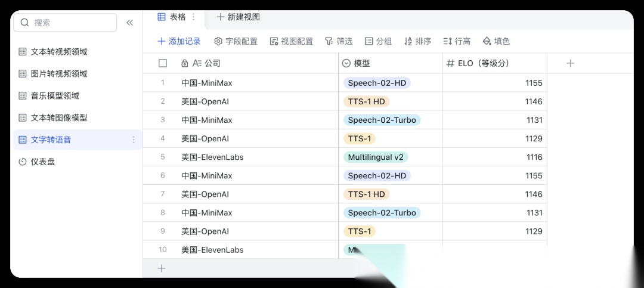Switch to the 表格 view tab
Image resolution: width=644 pixels, height=288 pixels.
pos(172,17)
